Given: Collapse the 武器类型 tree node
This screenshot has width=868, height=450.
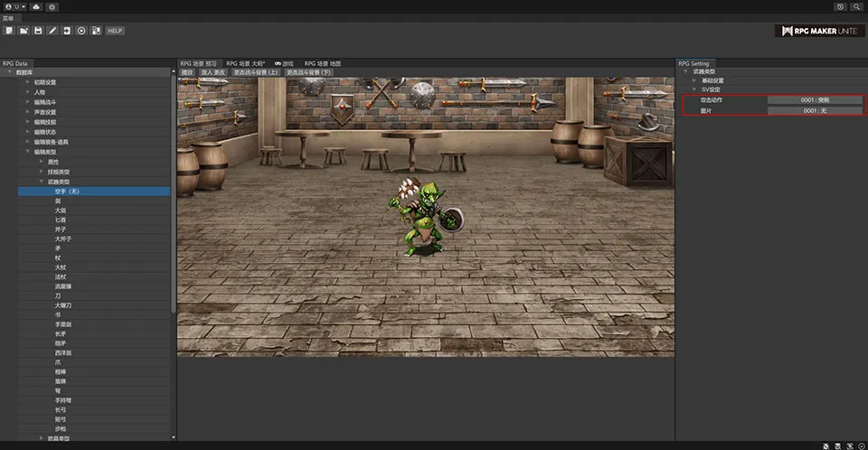Looking at the screenshot, I should click(41, 181).
